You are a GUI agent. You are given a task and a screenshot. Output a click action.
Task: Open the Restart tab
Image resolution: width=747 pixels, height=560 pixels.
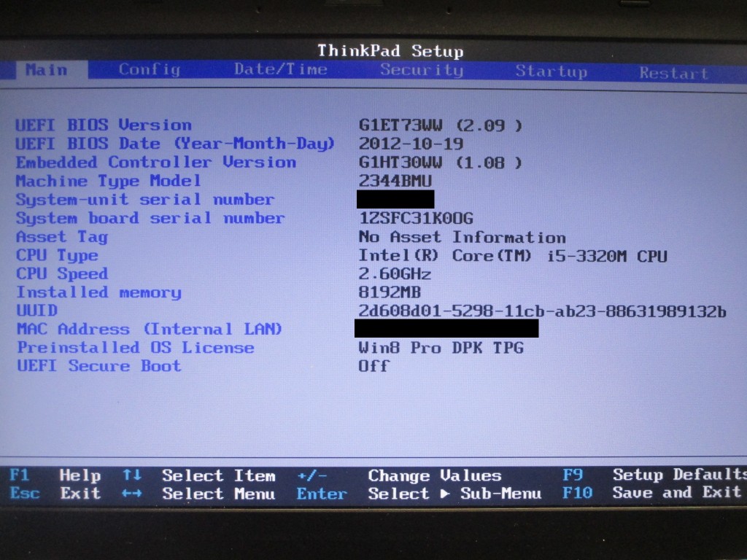673,73
